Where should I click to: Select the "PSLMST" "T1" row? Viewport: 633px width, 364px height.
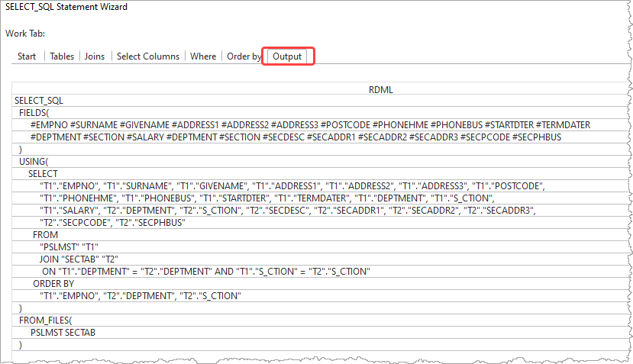point(322,247)
